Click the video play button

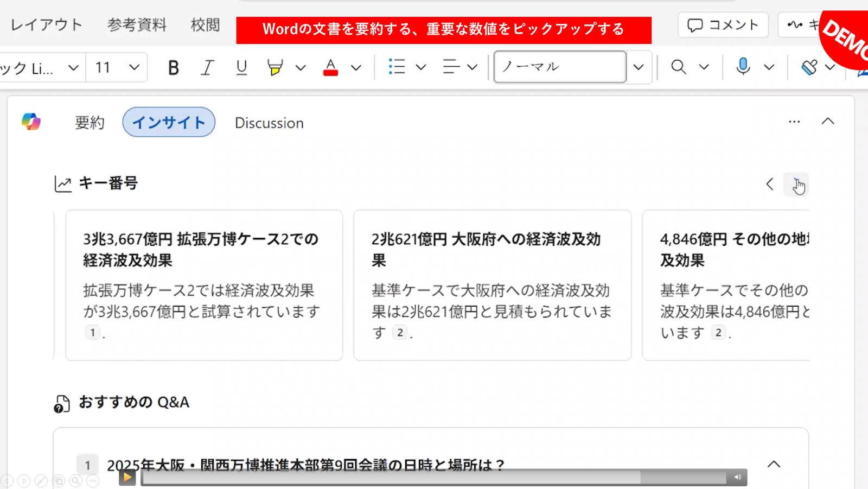pyautogui.click(x=127, y=478)
